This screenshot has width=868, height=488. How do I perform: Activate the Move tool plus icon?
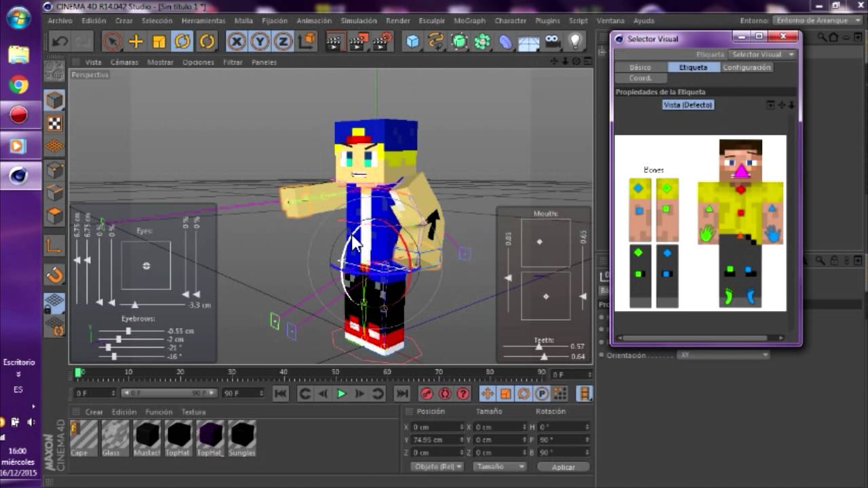[x=136, y=42]
